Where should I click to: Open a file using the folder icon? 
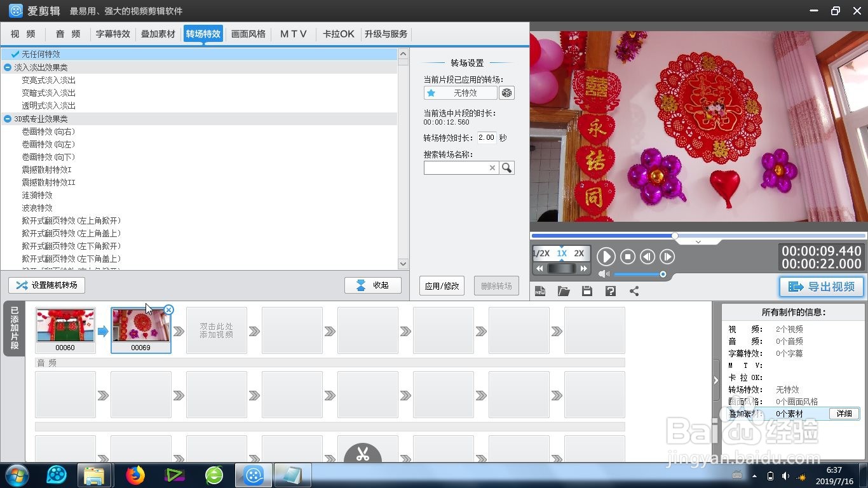tap(564, 290)
